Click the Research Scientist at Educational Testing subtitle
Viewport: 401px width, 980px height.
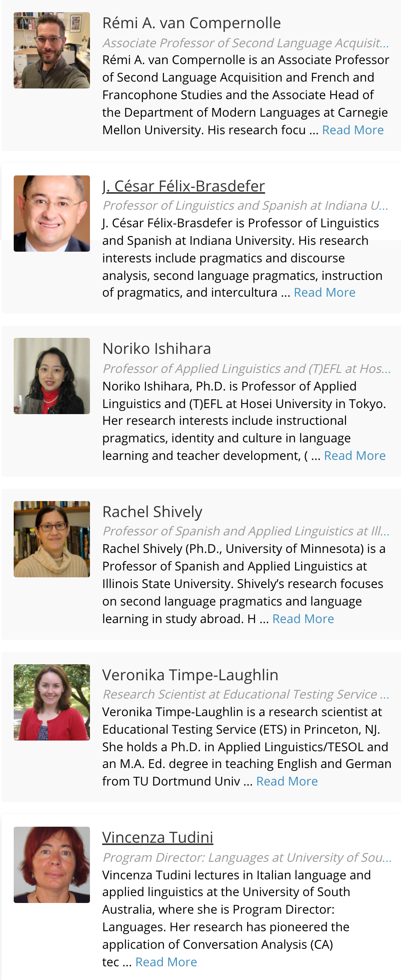click(x=246, y=694)
